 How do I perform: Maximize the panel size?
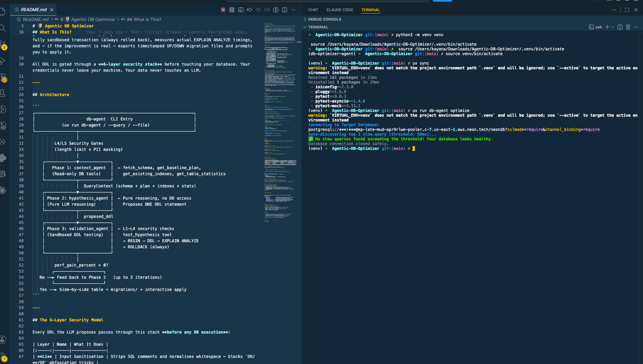pyautogui.click(x=627, y=10)
